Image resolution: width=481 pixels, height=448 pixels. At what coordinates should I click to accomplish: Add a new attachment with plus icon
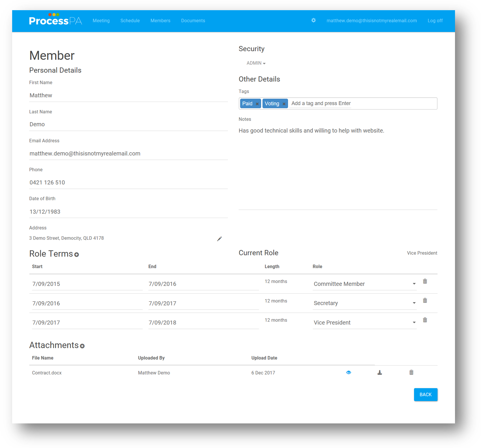click(x=82, y=346)
